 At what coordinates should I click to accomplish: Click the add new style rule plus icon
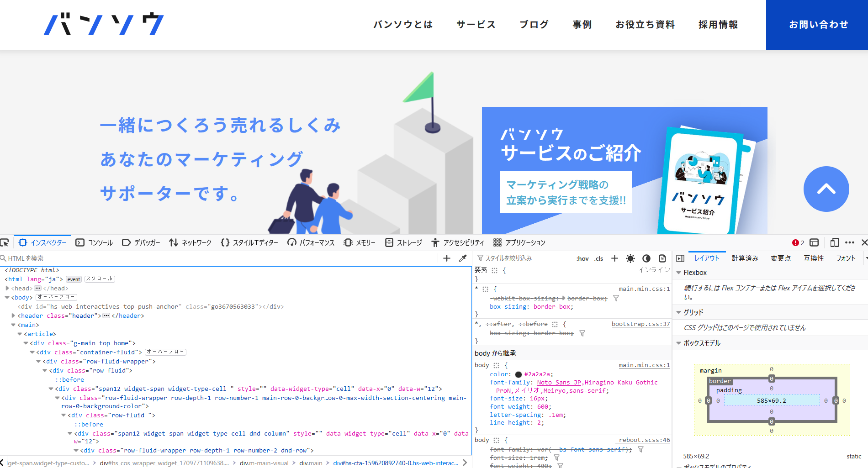(614, 258)
